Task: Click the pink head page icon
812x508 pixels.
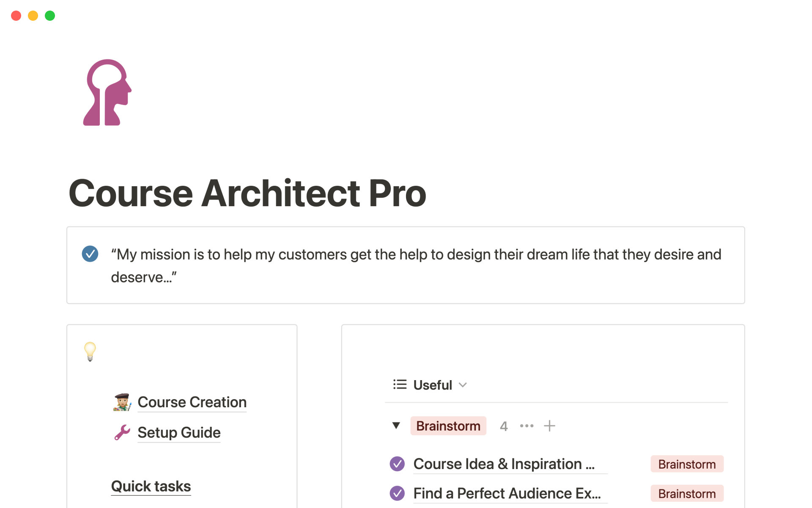Action: click(x=107, y=93)
